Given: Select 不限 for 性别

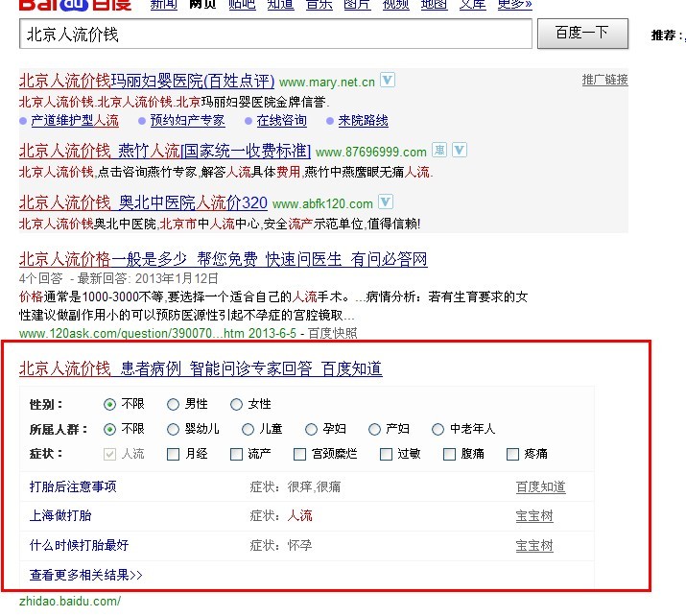Looking at the screenshot, I should [109, 404].
